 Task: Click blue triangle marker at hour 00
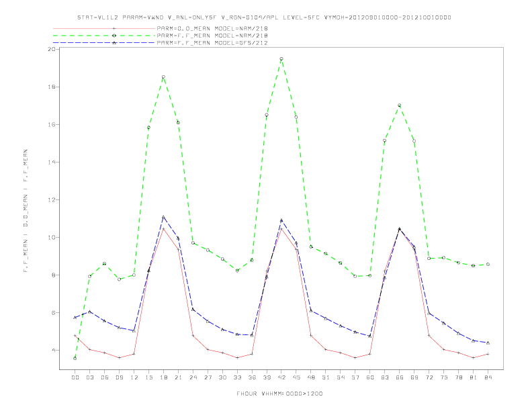(x=75, y=318)
